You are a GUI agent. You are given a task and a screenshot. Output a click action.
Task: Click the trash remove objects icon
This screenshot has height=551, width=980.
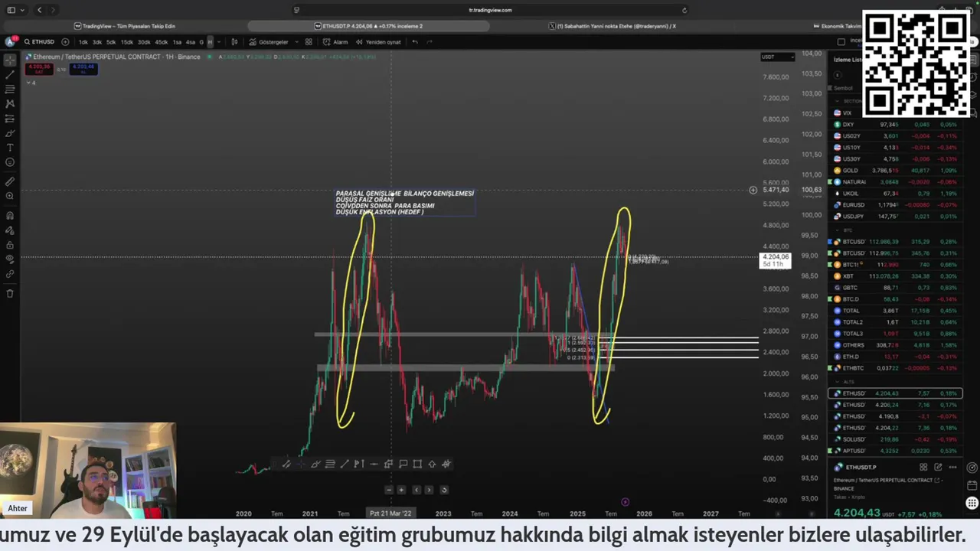click(10, 293)
